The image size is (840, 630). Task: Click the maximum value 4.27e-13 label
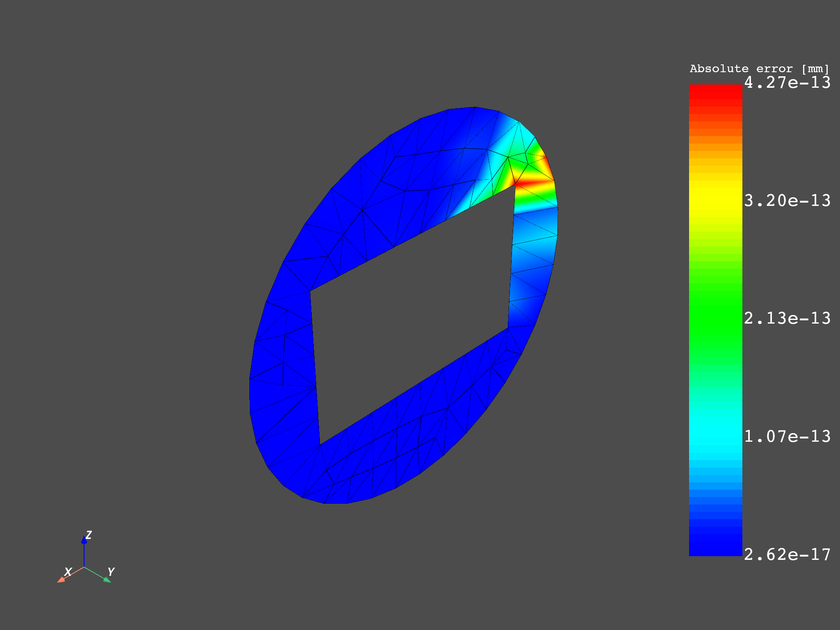(787, 82)
